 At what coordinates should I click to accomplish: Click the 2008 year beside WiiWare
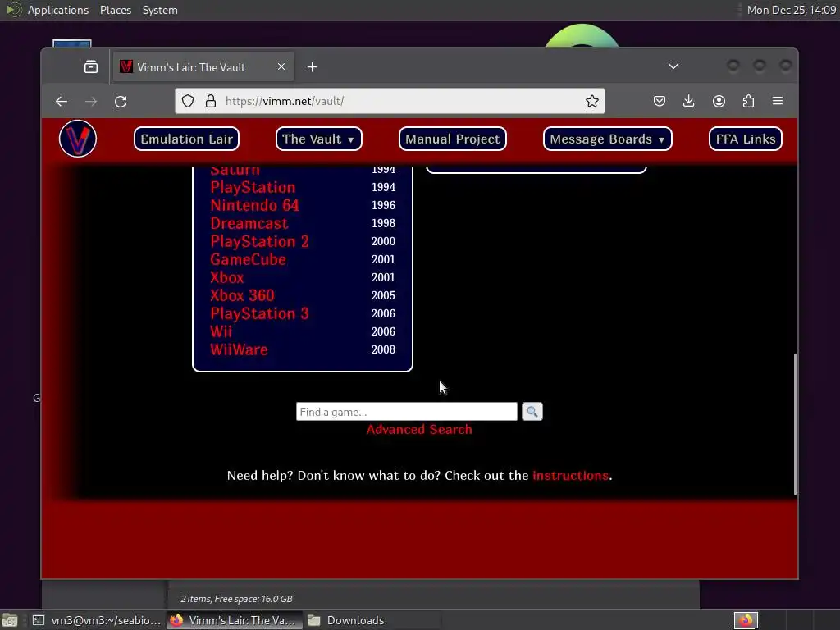[383, 349]
